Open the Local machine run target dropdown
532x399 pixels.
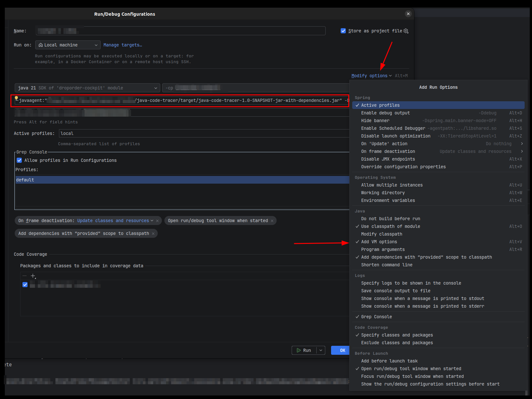[68, 45]
